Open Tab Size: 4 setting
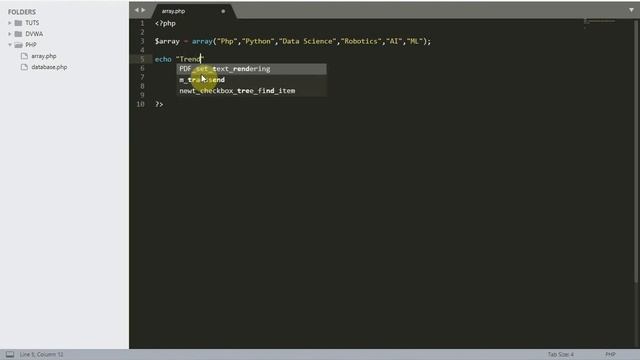Screen dimensions: 640x360 [x=560, y=354]
